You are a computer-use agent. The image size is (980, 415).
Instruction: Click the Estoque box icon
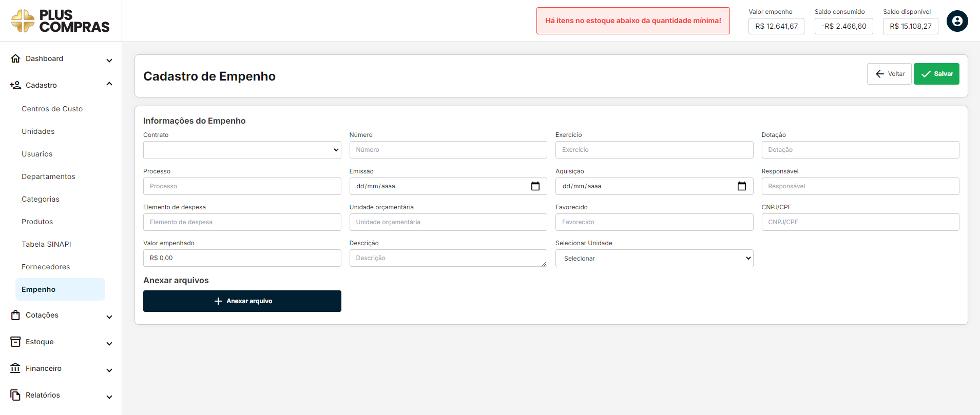click(15, 342)
